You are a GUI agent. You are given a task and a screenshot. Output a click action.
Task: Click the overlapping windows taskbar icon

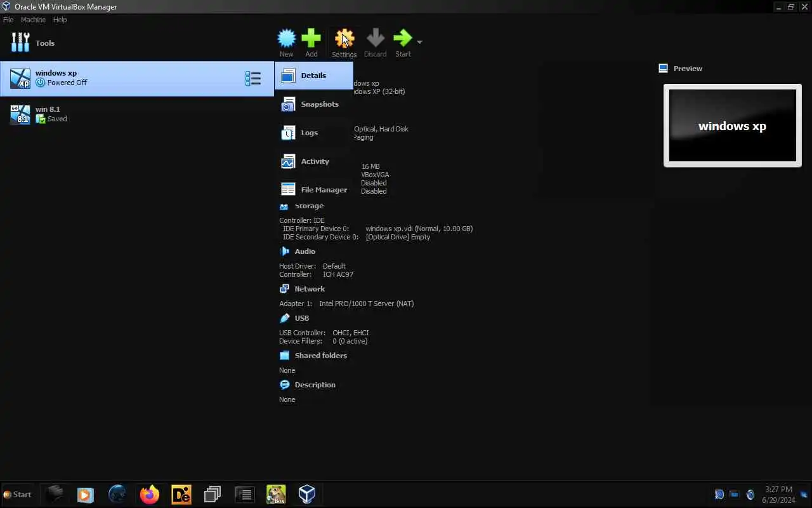point(213,494)
